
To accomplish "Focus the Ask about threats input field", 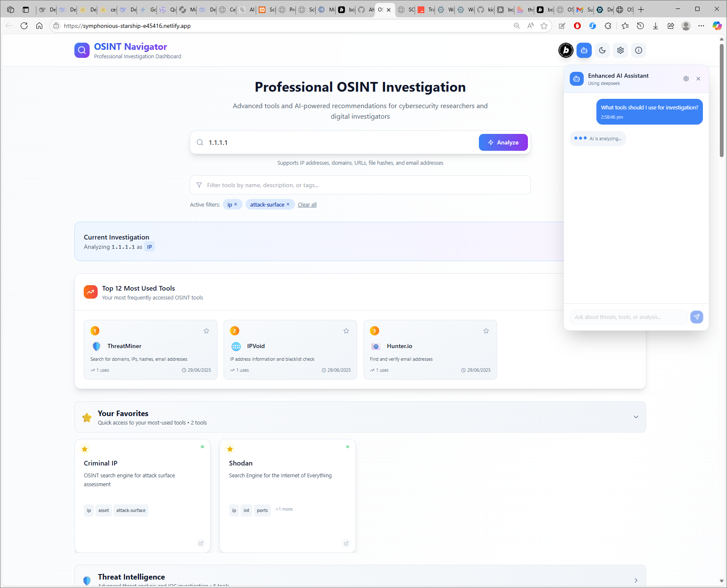I will [629, 317].
